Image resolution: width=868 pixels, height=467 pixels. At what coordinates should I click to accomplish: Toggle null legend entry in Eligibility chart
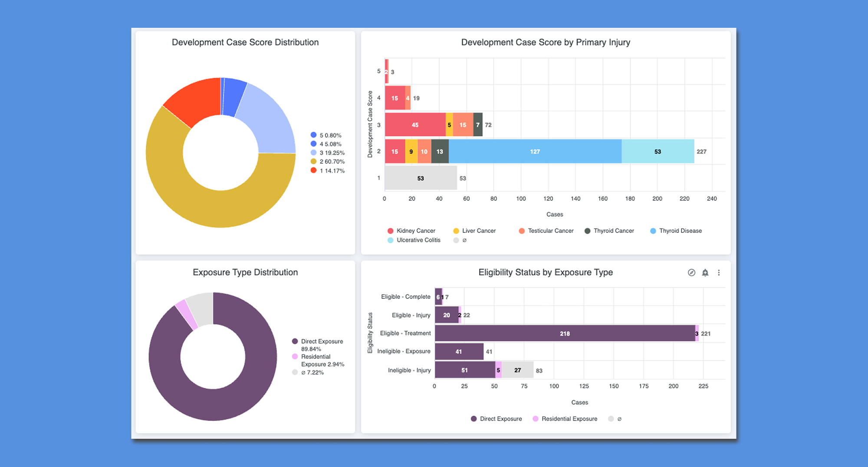point(615,419)
